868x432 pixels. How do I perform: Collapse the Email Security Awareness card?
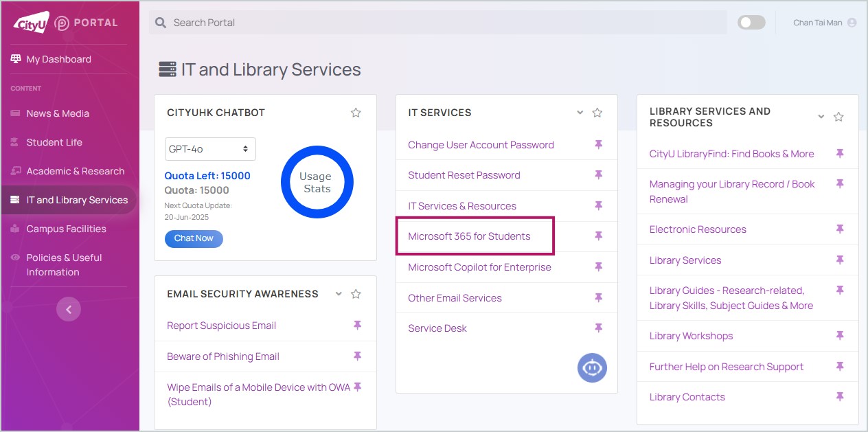339,294
